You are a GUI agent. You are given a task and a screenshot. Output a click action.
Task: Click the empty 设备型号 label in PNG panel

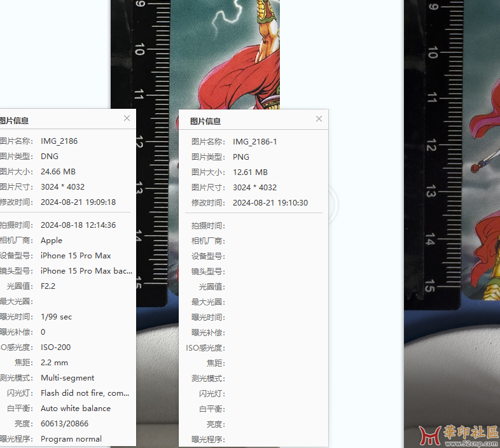tap(208, 256)
